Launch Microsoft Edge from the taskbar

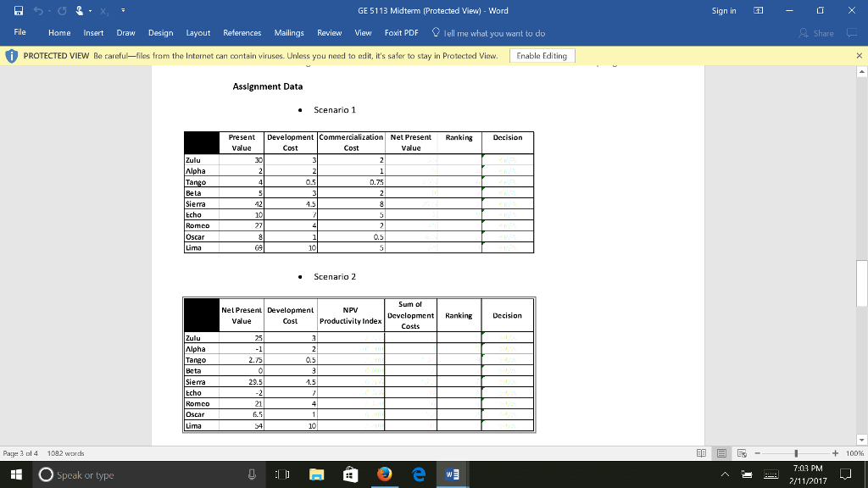click(x=419, y=474)
